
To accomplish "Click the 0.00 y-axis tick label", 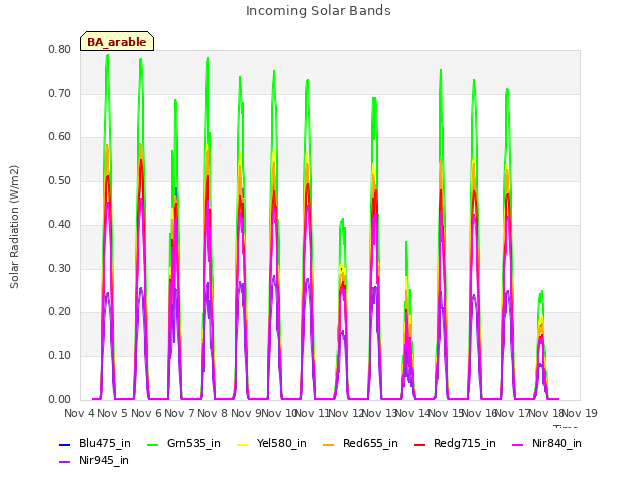I will tap(60, 400).
